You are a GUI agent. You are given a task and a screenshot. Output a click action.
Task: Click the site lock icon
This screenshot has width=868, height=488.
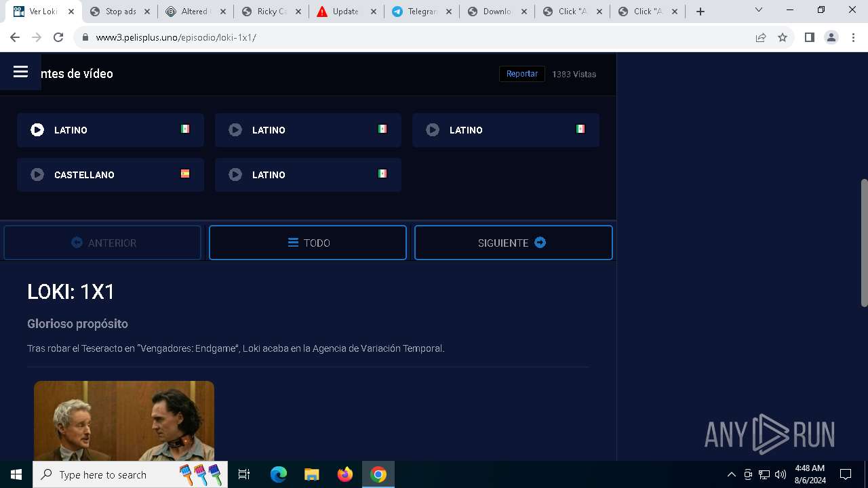click(x=85, y=37)
